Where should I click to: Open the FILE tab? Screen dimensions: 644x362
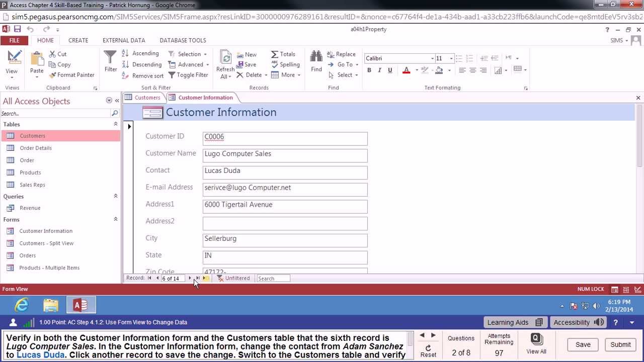pyautogui.click(x=14, y=40)
